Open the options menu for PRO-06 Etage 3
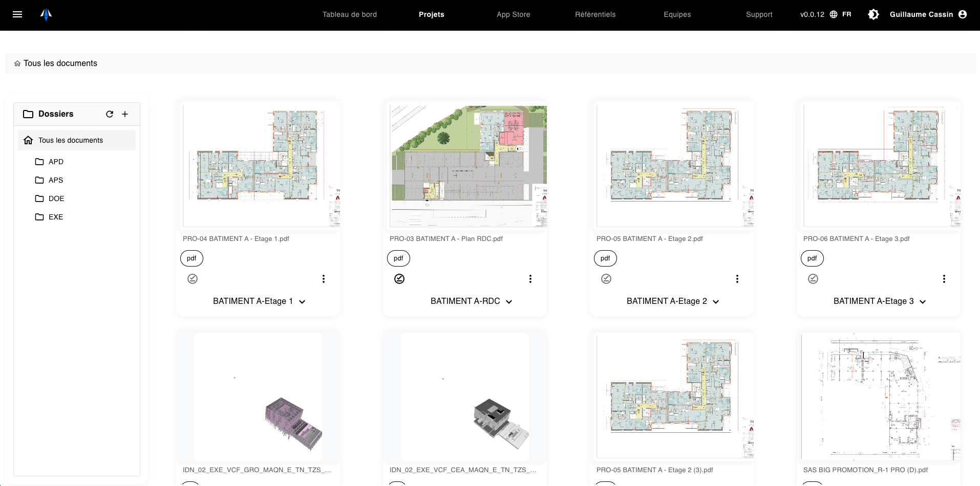 (944, 279)
